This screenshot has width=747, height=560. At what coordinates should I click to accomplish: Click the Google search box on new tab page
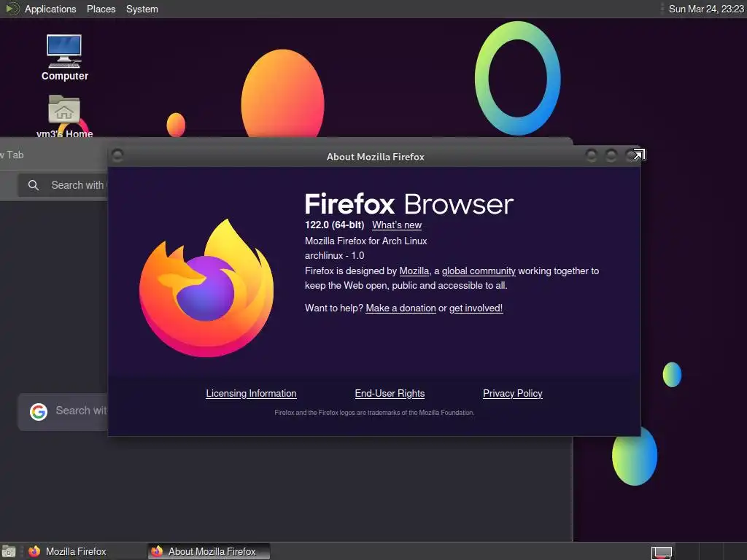click(x=63, y=411)
